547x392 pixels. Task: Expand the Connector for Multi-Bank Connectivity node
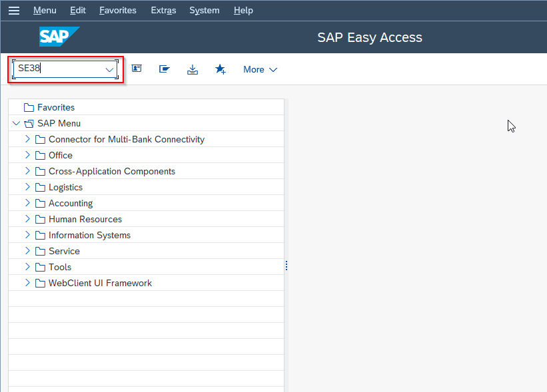[x=27, y=139]
